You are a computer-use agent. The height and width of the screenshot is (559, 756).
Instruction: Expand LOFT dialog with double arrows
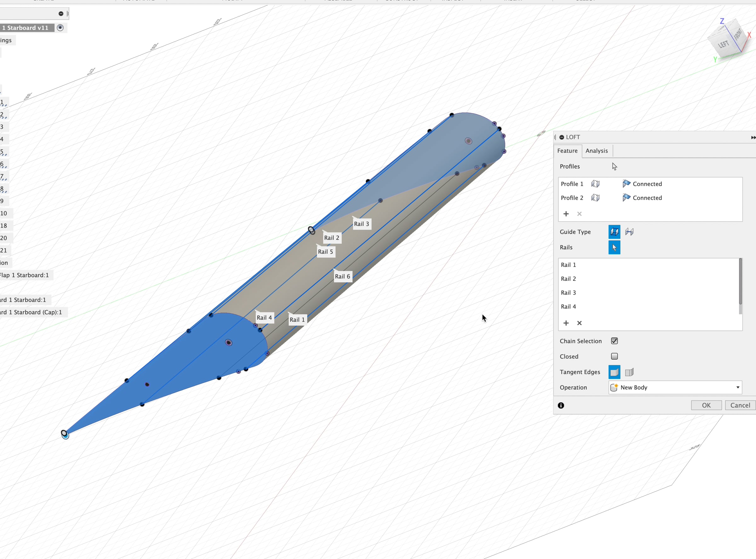(753, 137)
